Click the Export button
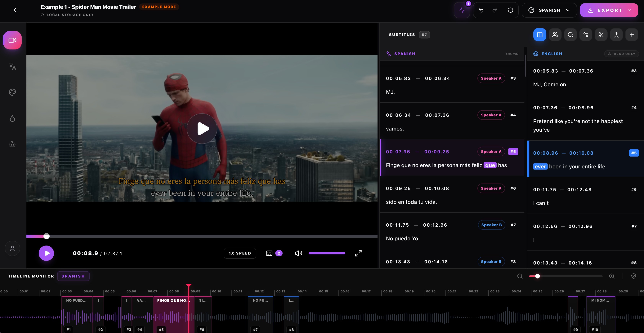This screenshot has height=333, width=644. pos(607,10)
